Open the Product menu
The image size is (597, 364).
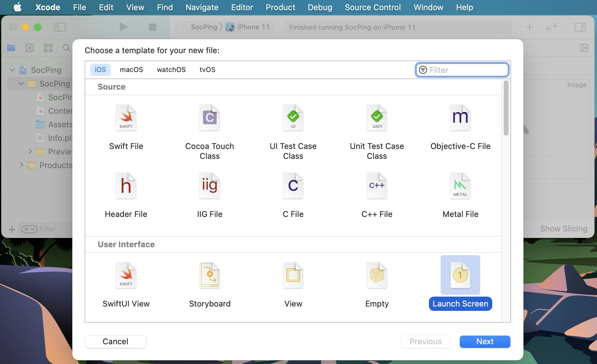280,7
